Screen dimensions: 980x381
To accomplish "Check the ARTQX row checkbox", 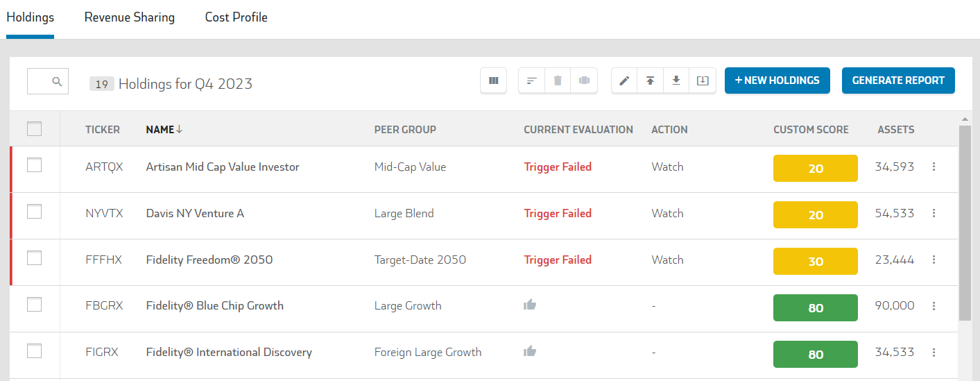I will coord(34,165).
